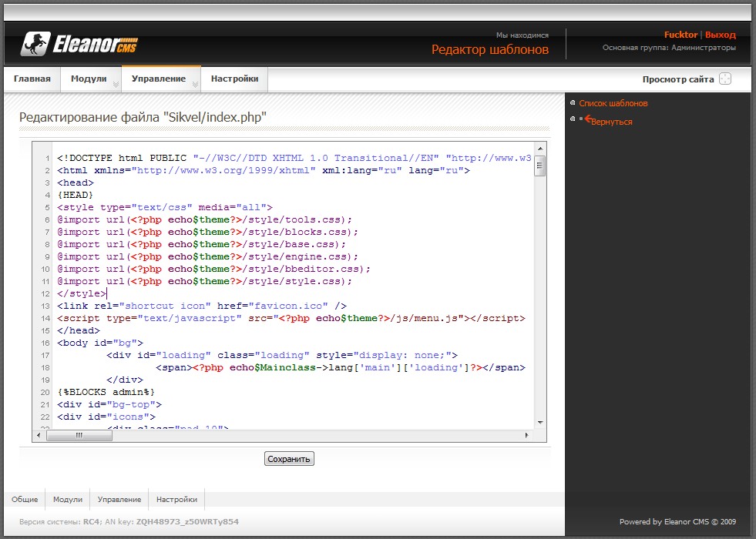Open the Fucktor user profile link
756x539 pixels.
click(680, 35)
